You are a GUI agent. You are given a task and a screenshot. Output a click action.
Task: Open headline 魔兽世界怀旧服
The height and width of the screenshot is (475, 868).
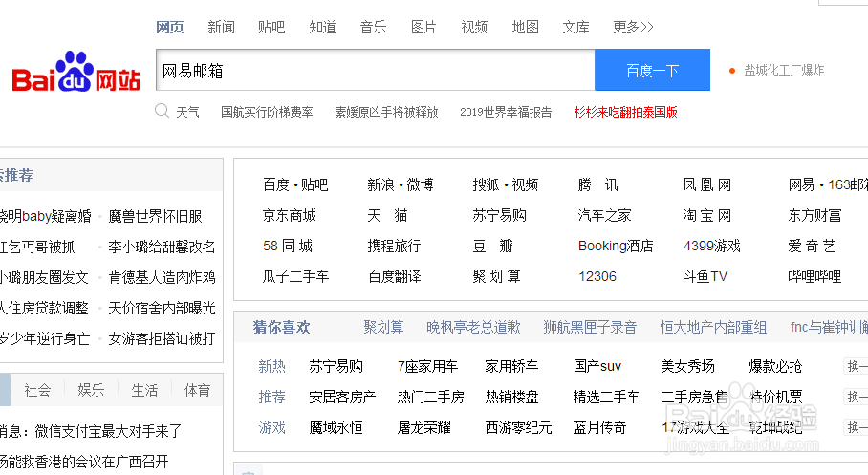point(155,216)
